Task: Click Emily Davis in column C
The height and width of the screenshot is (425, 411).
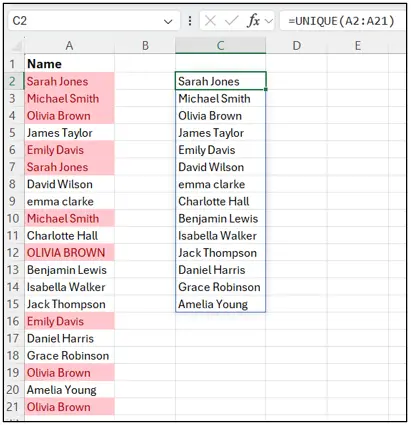Action: coord(220,150)
